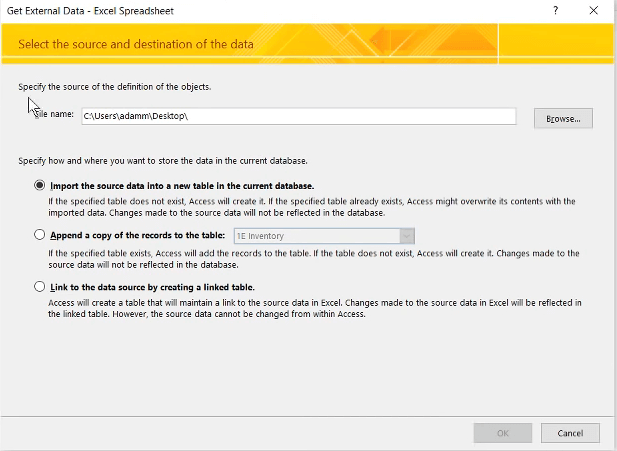
Task: Expand the table list dropdown arrow
Action: coord(407,236)
